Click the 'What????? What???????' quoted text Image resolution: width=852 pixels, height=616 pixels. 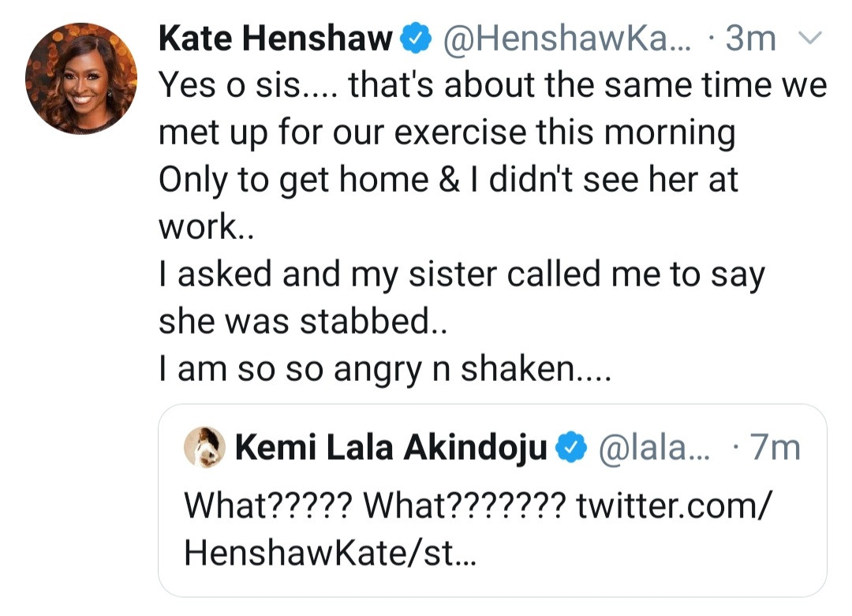(375, 506)
